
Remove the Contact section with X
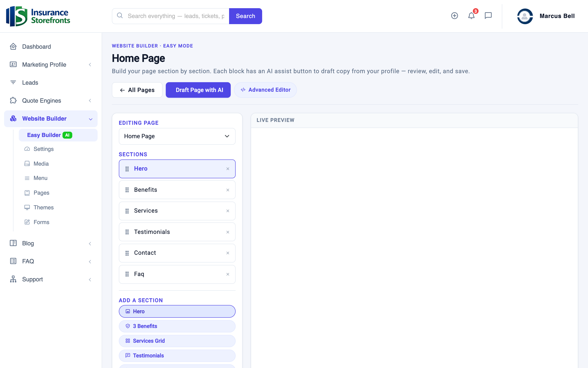pos(228,253)
